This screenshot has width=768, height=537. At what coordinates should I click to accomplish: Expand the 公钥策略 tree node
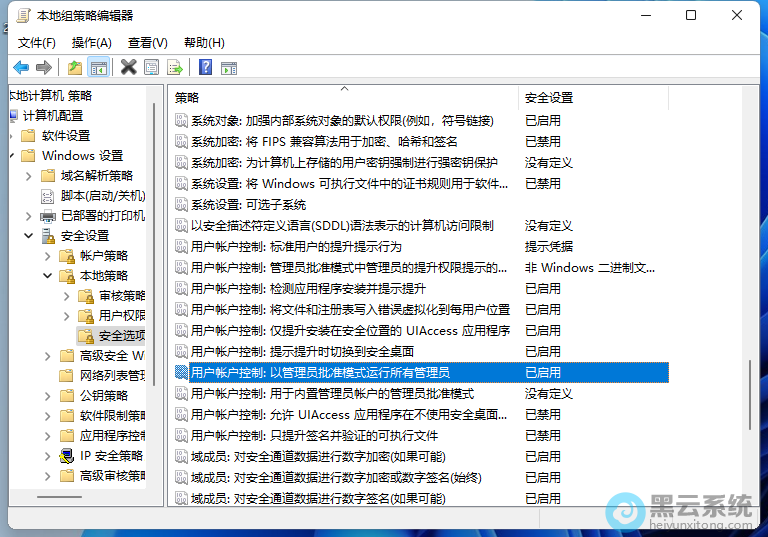48,396
